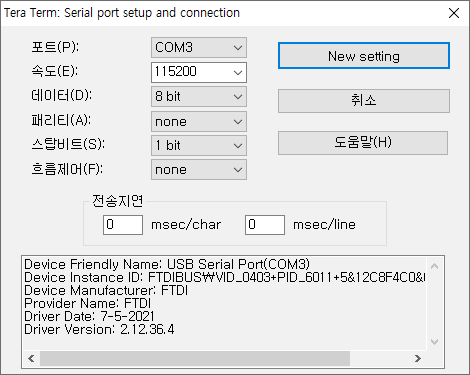Open the speed 115200 dropdown

[199, 72]
